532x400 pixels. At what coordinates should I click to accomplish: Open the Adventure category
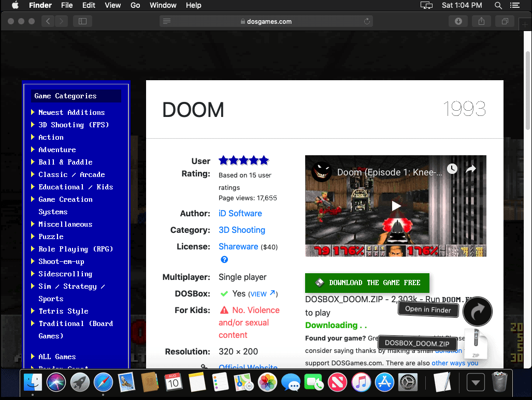(x=57, y=150)
